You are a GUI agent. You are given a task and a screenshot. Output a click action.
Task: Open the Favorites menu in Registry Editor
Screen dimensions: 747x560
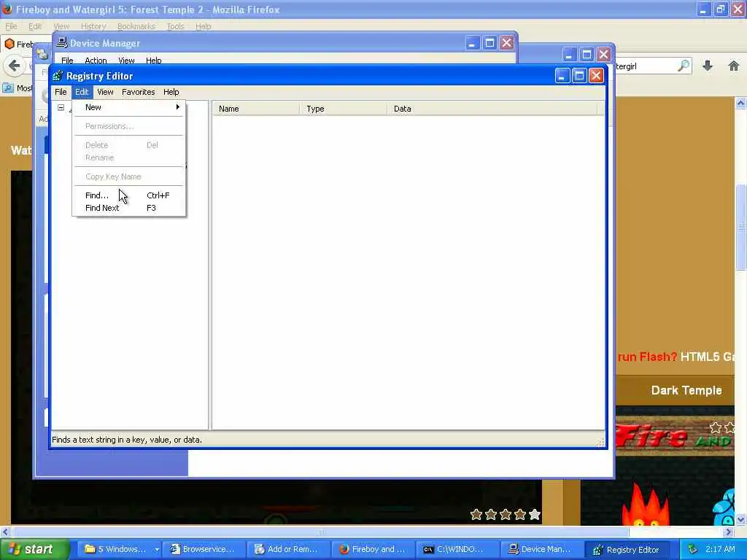(x=138, y=92)
